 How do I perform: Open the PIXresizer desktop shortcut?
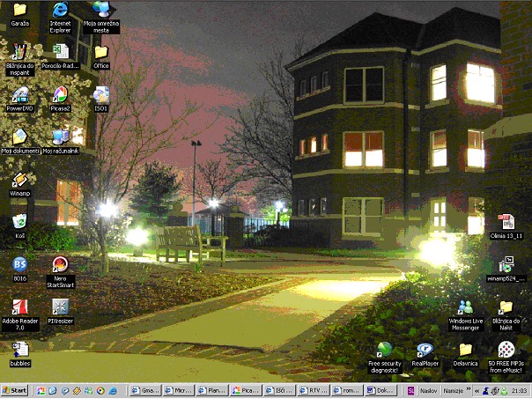pyautogui.click(x=60, y=307)
